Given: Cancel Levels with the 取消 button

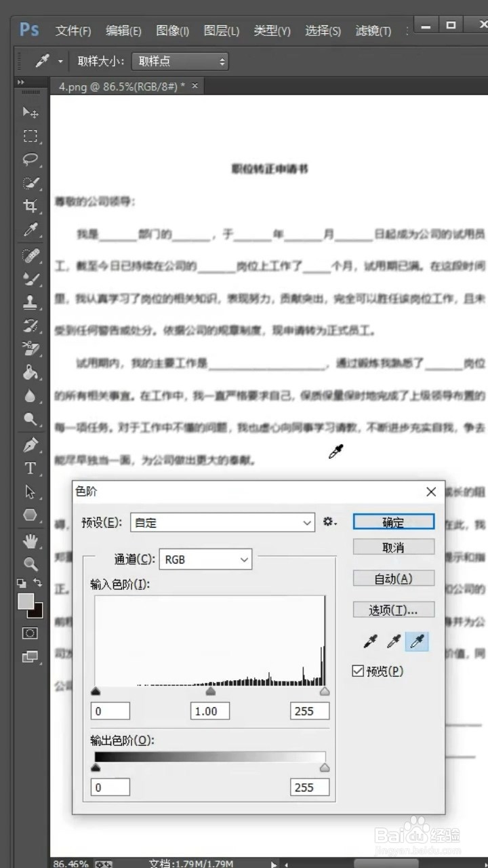Looking at the screenshot, I should 394,547.
